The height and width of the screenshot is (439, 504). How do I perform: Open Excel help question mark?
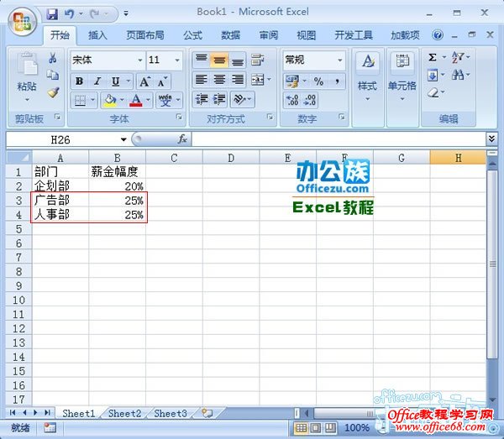click(x=438, y=34)
